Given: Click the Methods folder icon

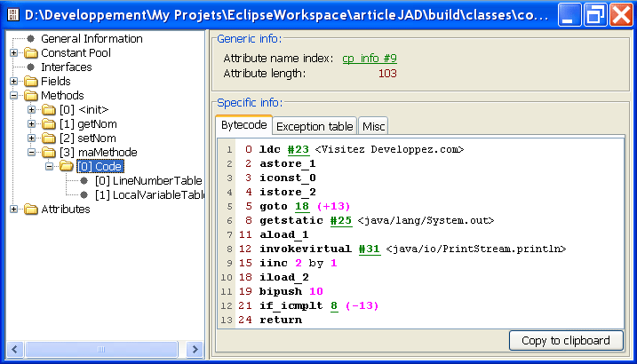Looking at the screenshot, I should 31,96.
